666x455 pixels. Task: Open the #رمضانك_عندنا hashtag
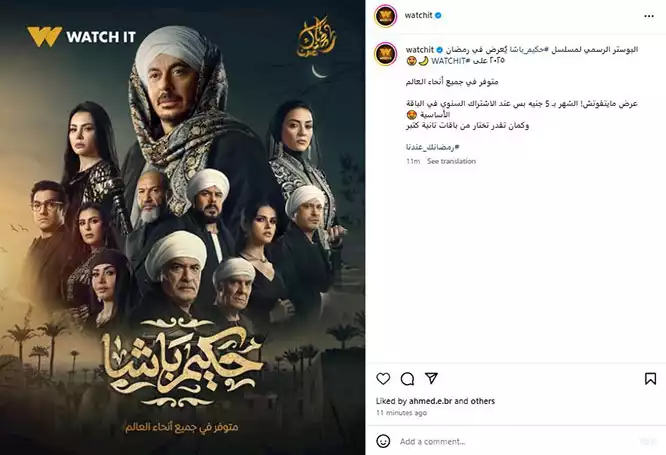tap(432, 147)
